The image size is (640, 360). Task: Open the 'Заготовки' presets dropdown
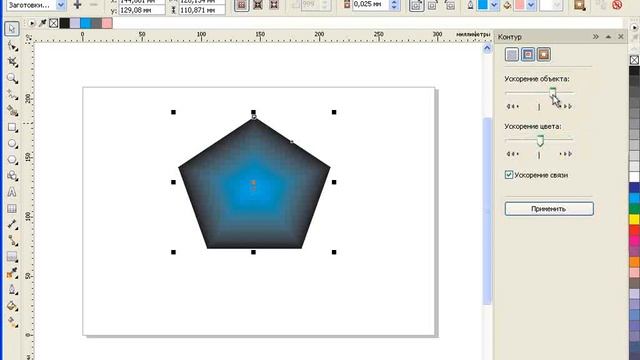[x=61, y=5]
